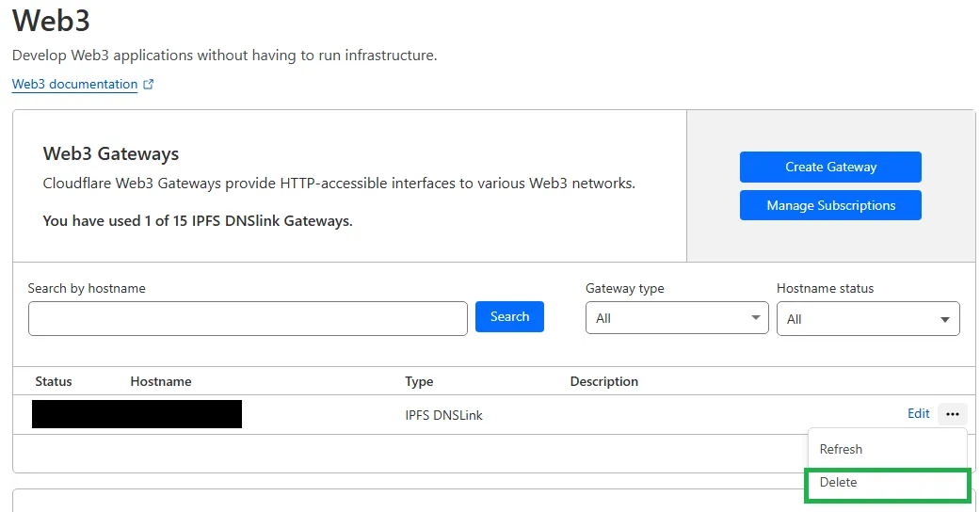The height and width of the screenshot is (512, 980).
Task: Expand the Gateway type dropdown
Action: pyautogui.click(x=677, y=319)
